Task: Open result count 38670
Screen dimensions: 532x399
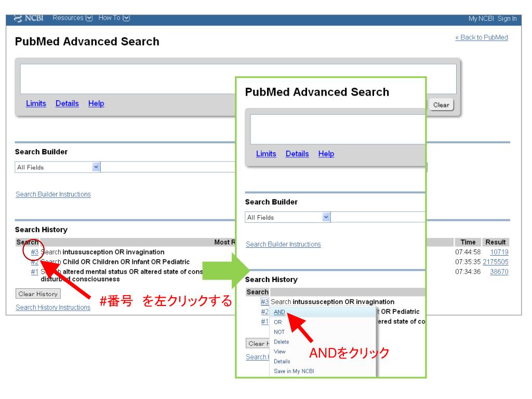Action: click(499, 272)
